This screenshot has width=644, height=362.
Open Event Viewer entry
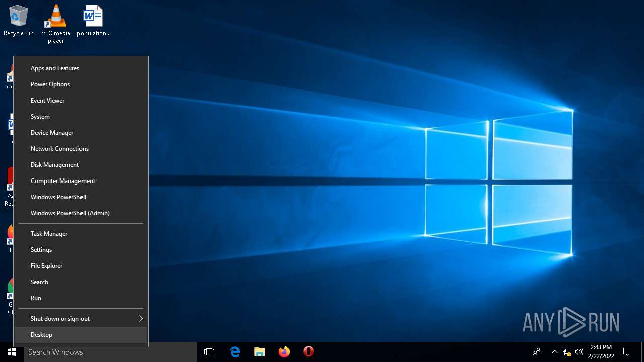pos(81,101)
